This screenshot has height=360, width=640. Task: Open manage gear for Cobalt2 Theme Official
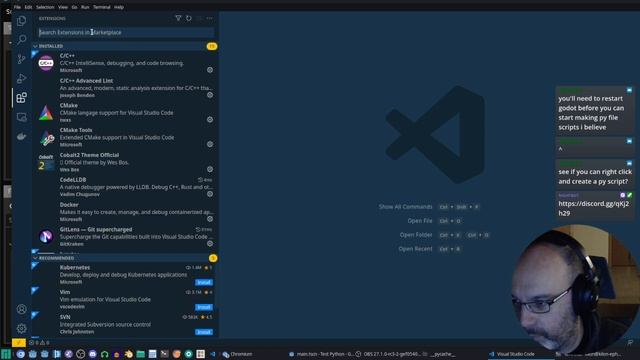pos(210,169)
